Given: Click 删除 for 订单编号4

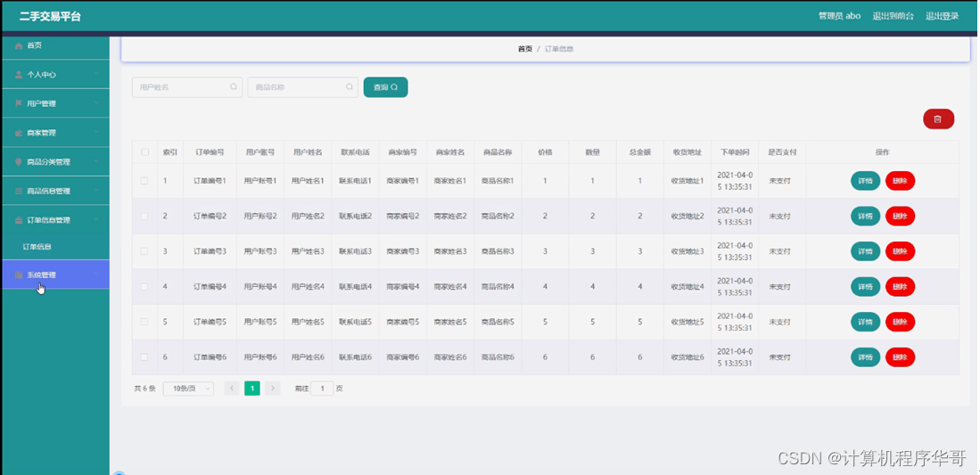Looking at the screenshot, I should [x=900, y=287].
